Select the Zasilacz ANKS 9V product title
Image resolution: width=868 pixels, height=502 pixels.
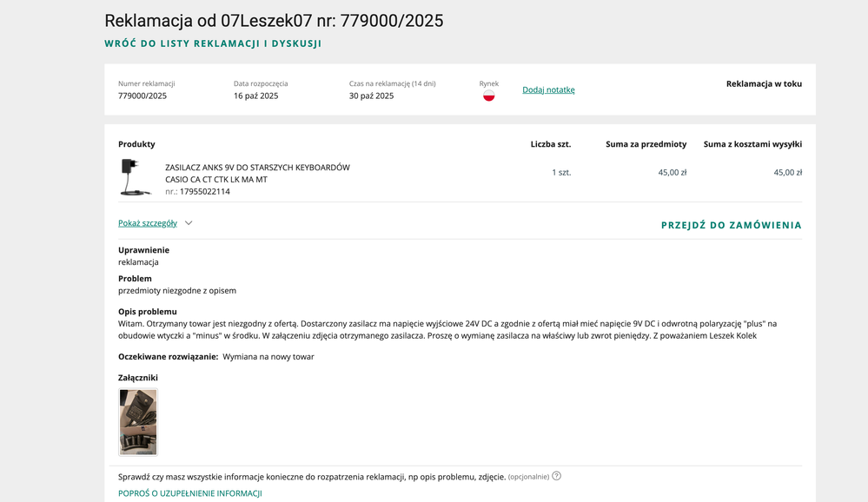(x=257, y=173)
